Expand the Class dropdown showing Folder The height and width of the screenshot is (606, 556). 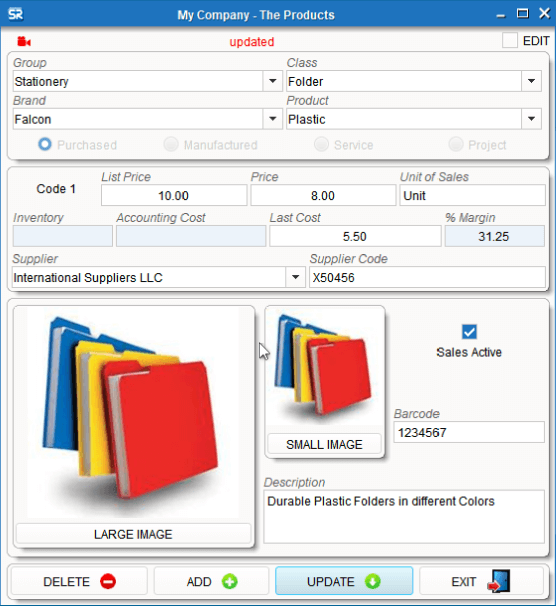(532, 81)
